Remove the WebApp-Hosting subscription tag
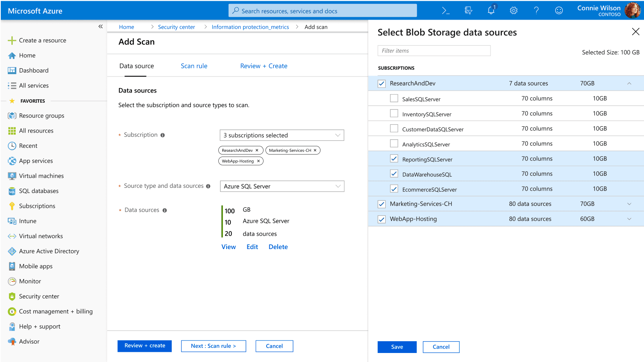 (x=258, y=161)
